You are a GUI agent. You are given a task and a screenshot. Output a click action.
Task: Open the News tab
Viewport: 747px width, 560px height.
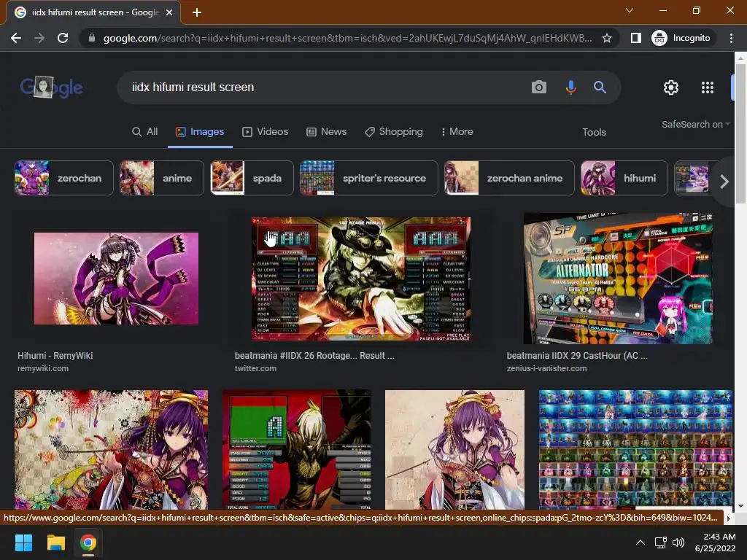pyautogui.click(x=326, y=132)
